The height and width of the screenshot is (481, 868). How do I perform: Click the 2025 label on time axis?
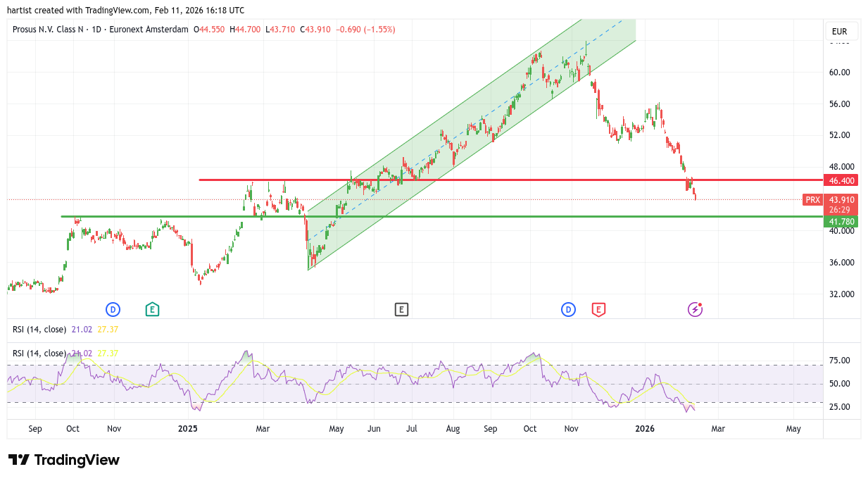click(188, 428)
